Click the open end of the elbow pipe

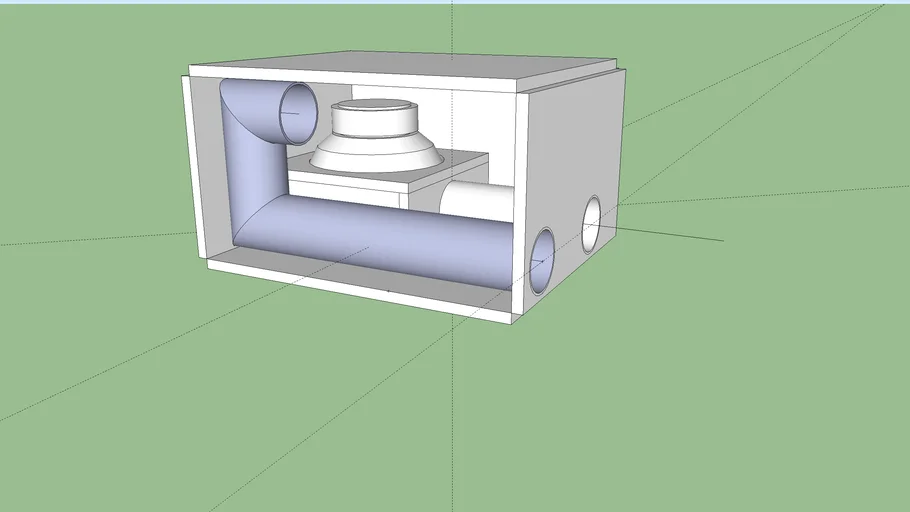click(x=297, y=111)
